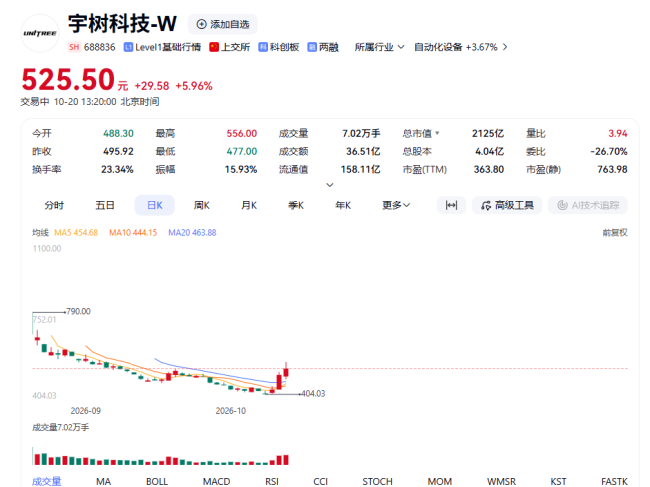Click the 最低 value 477.00
This screenshot has height=487, width=650.
tap(242, 152)
